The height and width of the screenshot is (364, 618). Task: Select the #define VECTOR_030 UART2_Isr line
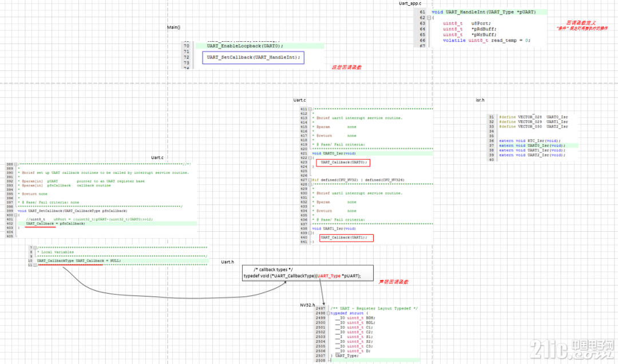pos(533,126)
